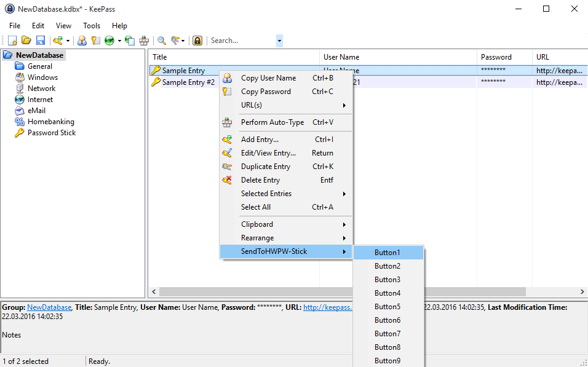This screenshot has height=367, width=588.
Task: Click the horizontal scrollbar right arrow
Action: point(582,291)
